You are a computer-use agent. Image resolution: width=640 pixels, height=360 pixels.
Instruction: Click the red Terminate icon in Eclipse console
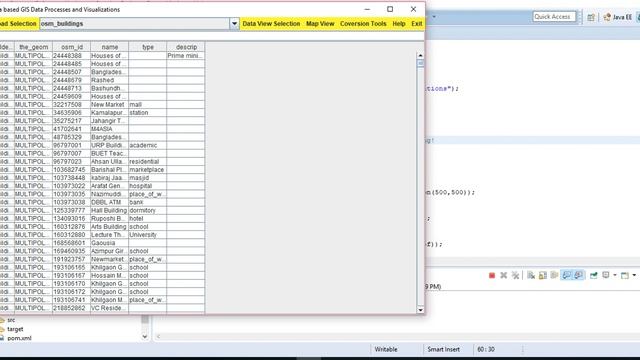point(492,276)
